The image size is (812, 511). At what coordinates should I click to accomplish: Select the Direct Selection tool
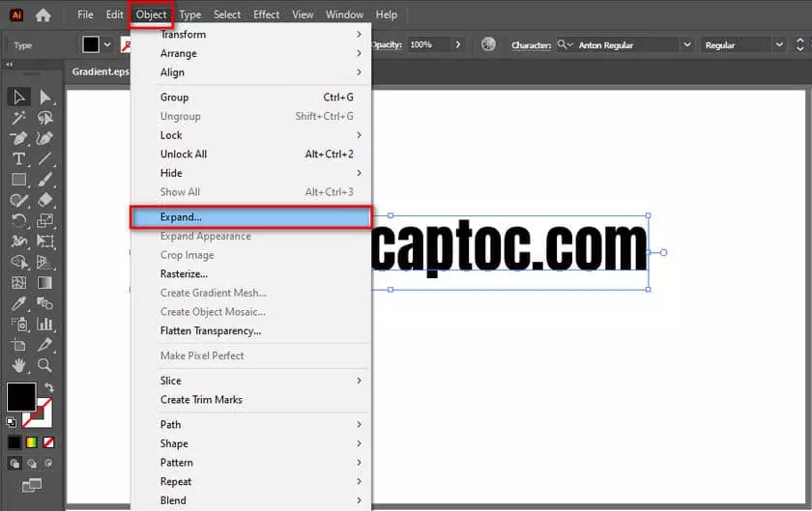click(x=44, y=97)
